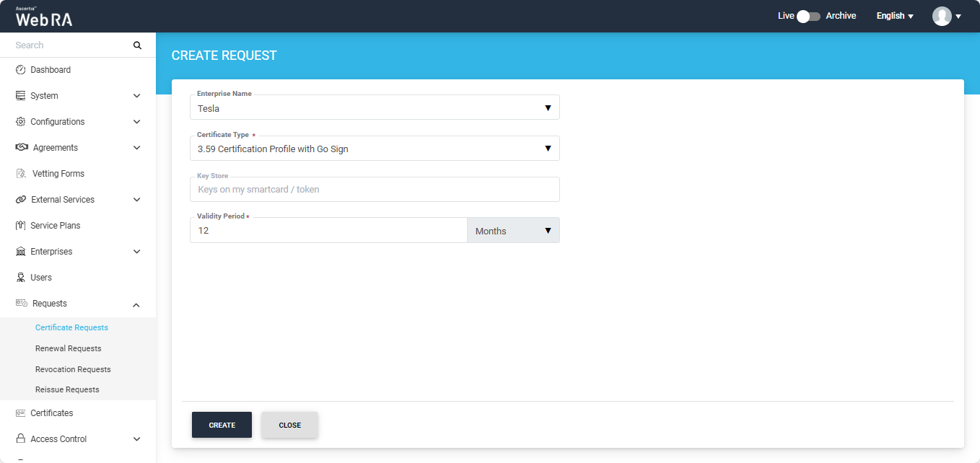This screenshot has width=980, height=463.
Task: Click the Service Plans icon
Action: [20, 226]
